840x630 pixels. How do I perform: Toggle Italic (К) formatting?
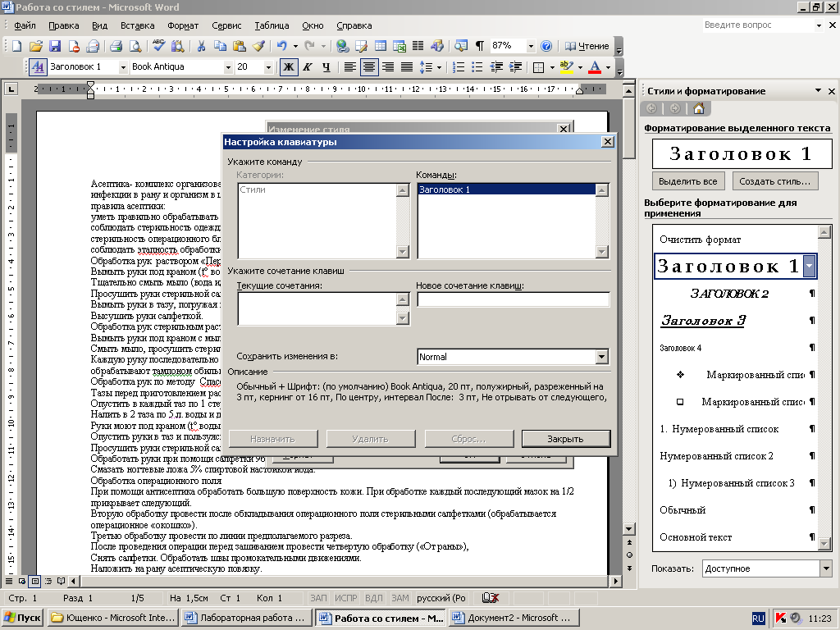[x=308, y=67]
